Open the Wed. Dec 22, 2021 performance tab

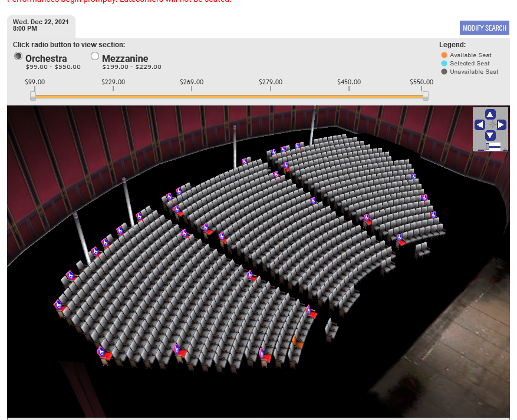(x=41, y=25)
